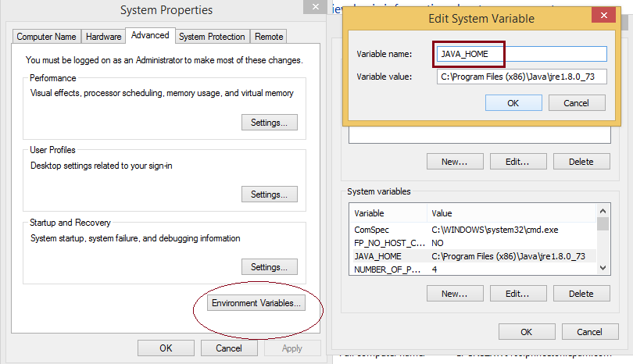Click OK in Environment Variables window

pos(527,332)
